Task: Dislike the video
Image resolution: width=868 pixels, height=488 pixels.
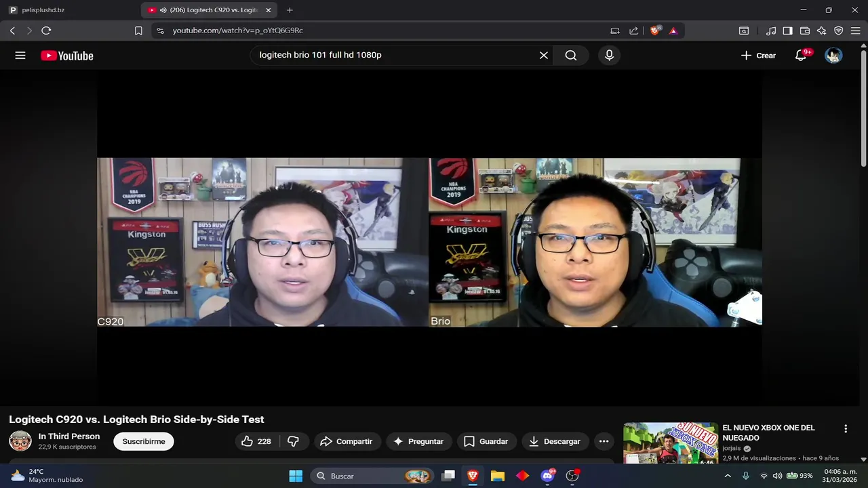Action: click(293, 441)
